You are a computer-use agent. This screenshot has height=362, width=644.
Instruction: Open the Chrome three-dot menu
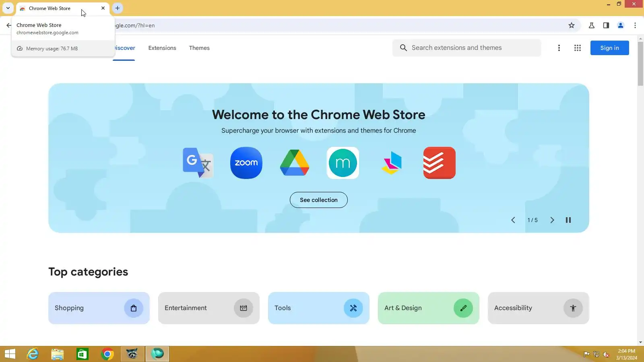point(635,25)
